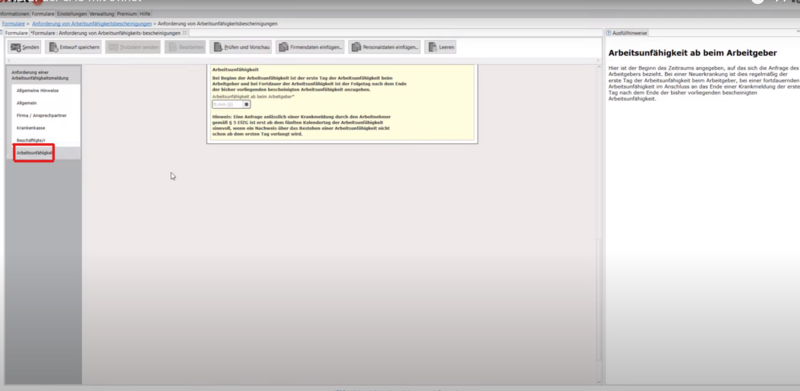Click the greyed-out Trotzdem senden button
800x391 pixels.
coord(133,47)
